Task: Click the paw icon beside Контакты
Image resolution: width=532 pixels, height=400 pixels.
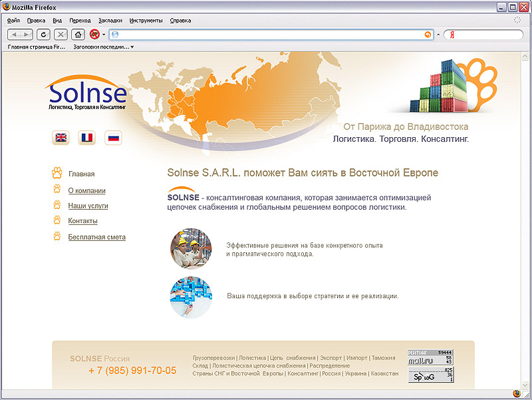Action: [x=57, y=220]
